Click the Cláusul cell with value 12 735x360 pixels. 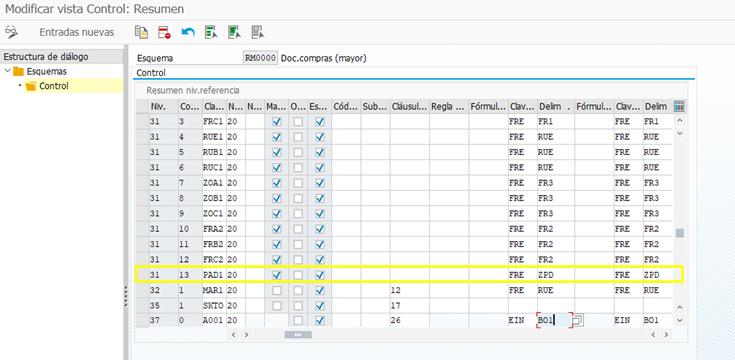pos(409,291)
